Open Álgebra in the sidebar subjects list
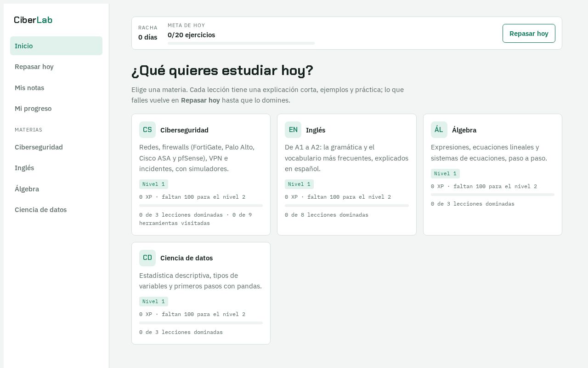 tap(56, 189)
